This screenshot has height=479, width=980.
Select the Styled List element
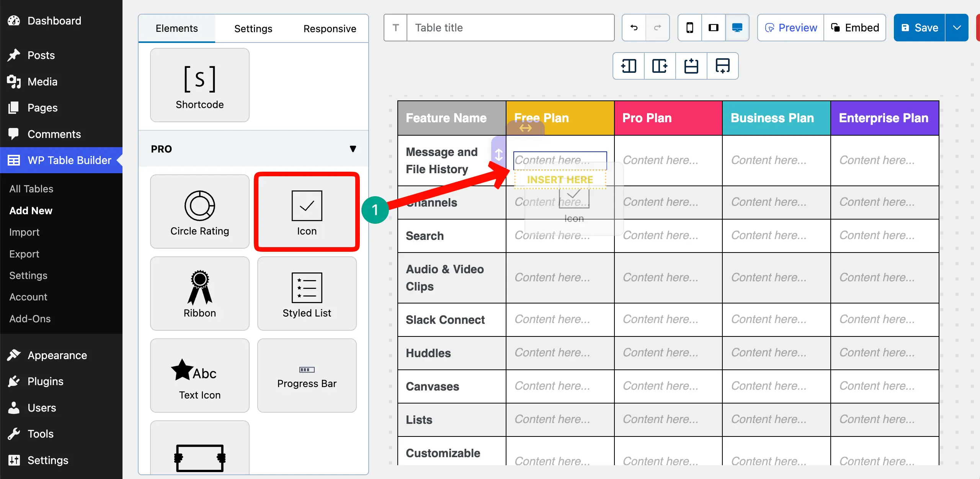[306, 293]
